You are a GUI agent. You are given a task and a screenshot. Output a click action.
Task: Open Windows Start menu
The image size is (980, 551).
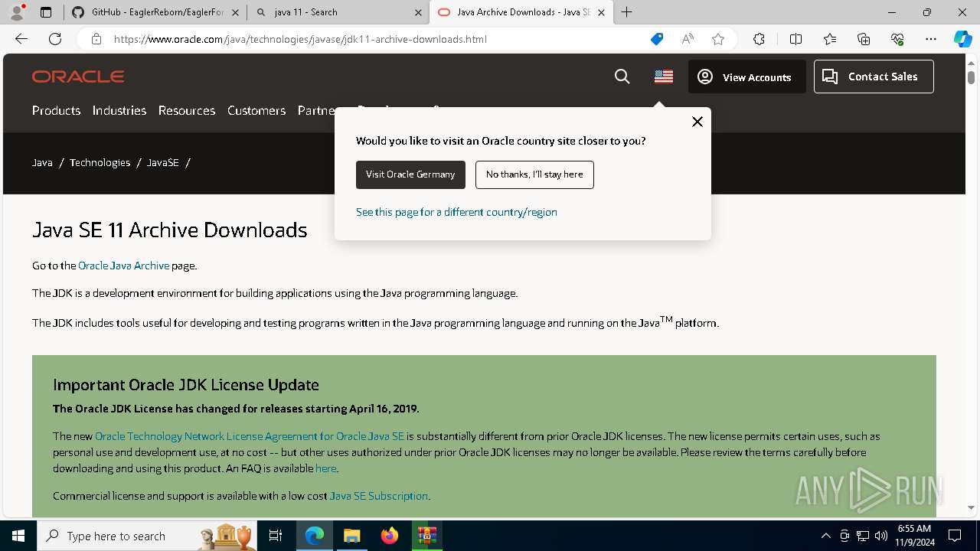(x=18, y=536)
